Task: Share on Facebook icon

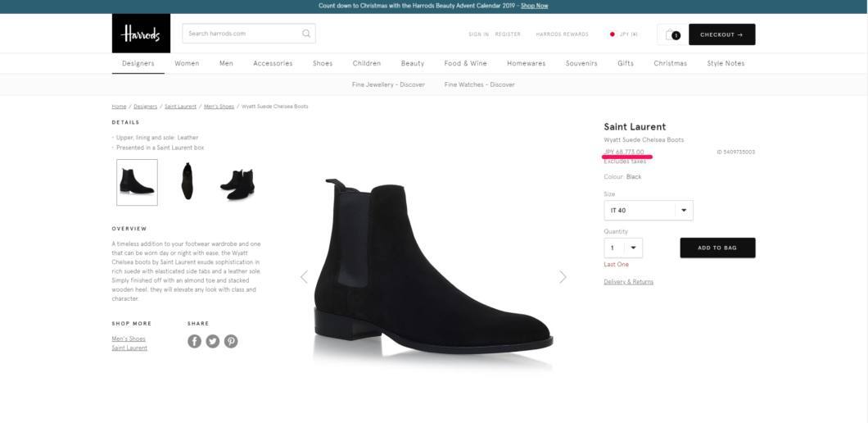Action: tap(194, 341)
